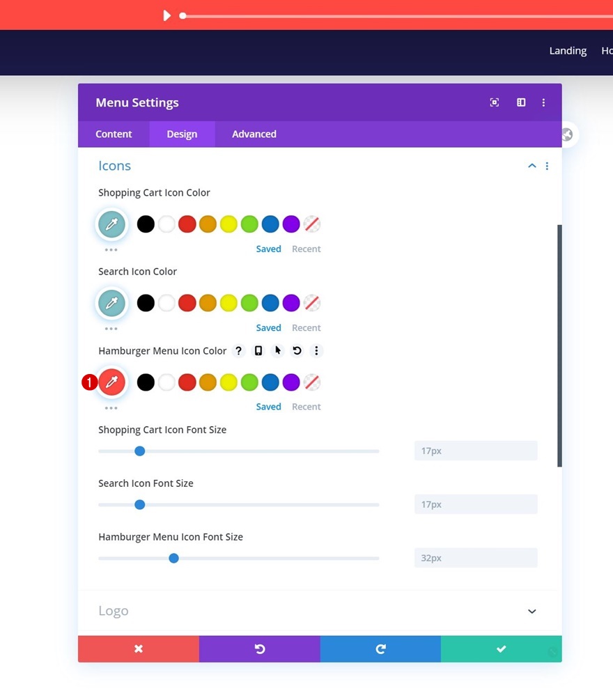Switch to the Advanced tab
Viewport: 613px width, 700px height.
[x=254, y=134]
